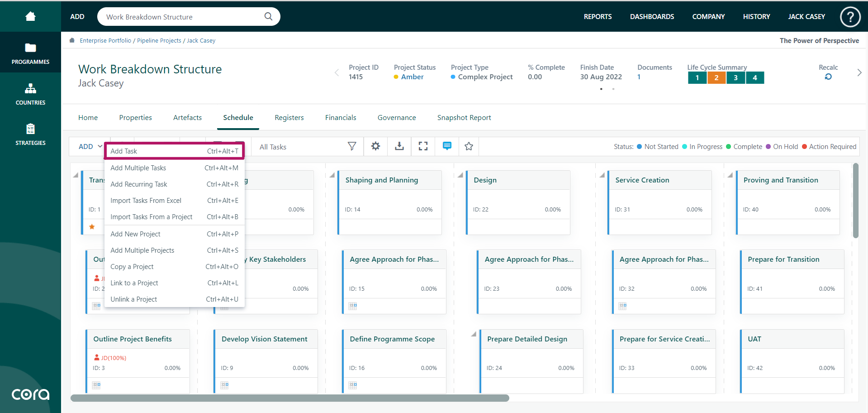Open Strategies in the sidebar

click(30, 134)
